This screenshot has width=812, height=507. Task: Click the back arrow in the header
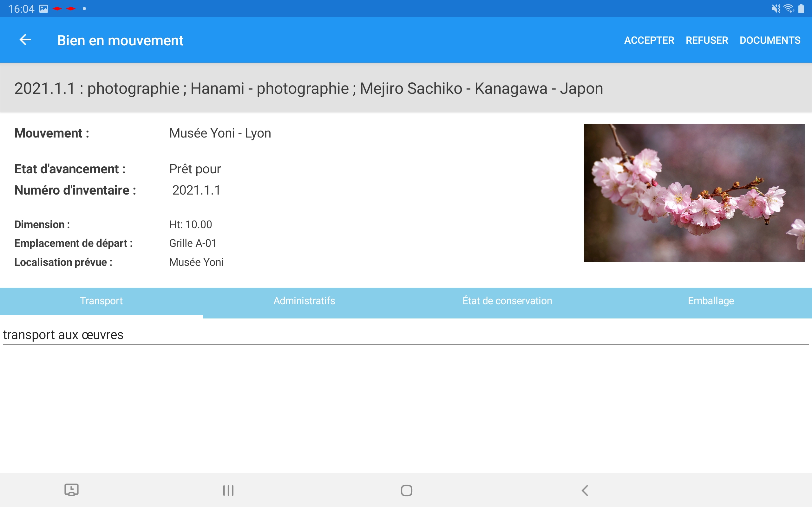coord(25,40)
